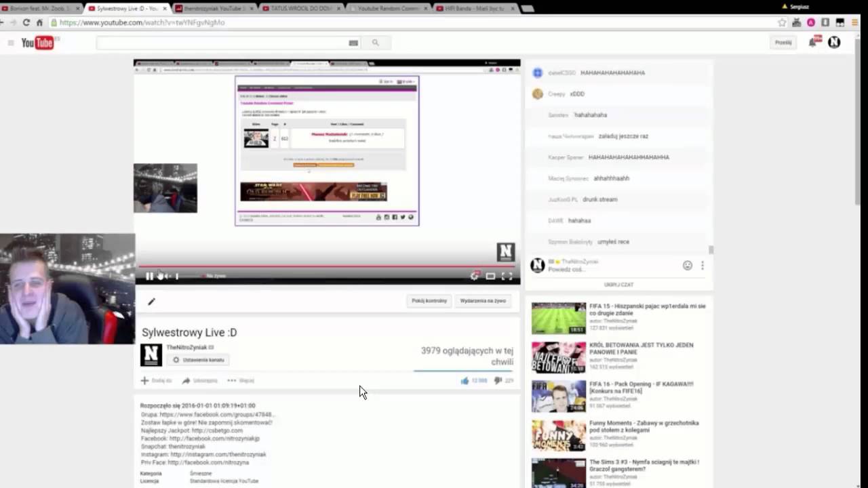Enter fullscreen mode in video player
The image size is (868, 488).
507,276
